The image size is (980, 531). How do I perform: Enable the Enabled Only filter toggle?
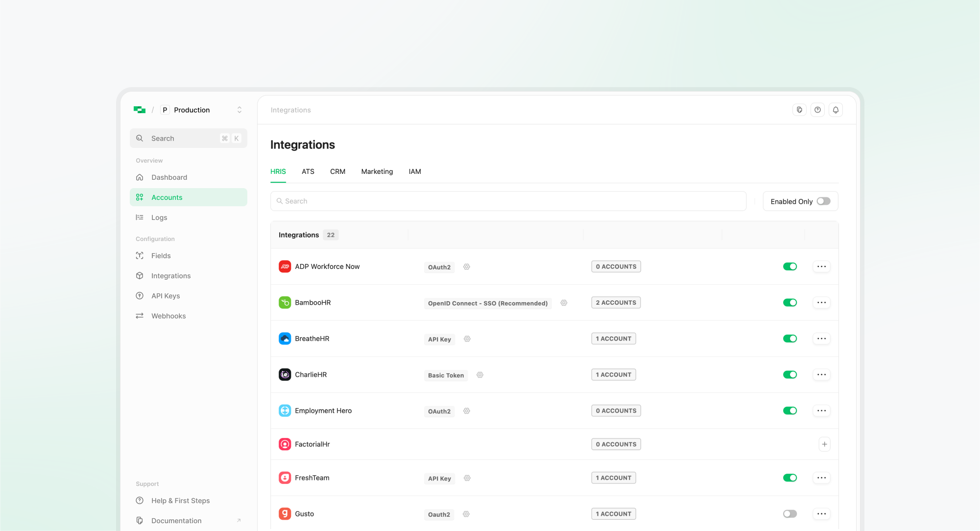click(x=823, y=201)
